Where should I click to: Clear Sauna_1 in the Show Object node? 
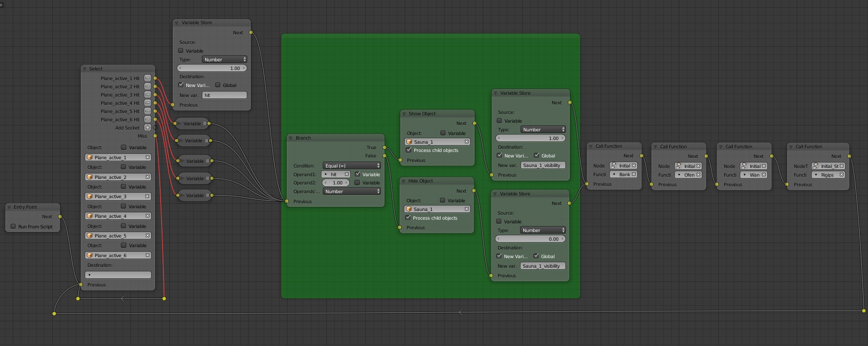467,142
